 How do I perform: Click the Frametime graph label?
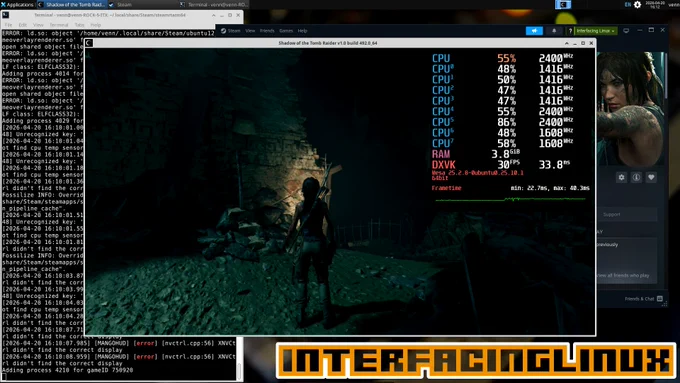click(x=446, y=188)
